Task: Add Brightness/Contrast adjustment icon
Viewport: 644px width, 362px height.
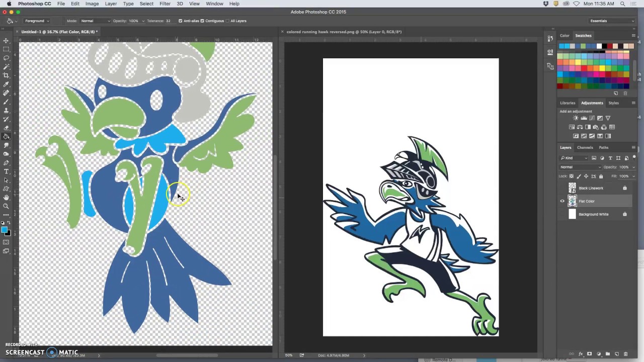Action: click(576, 118)
